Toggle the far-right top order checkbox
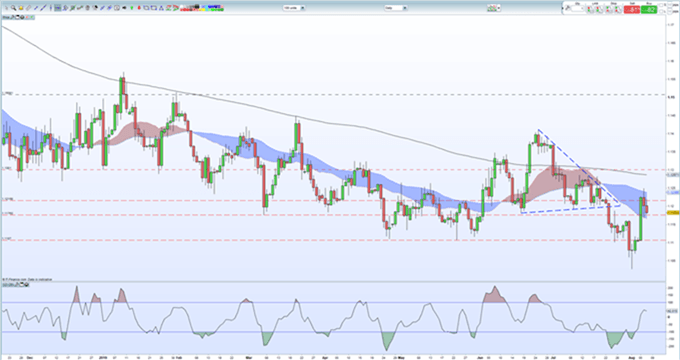This screenshot has width=680, height=360. (x=670, y=5)
